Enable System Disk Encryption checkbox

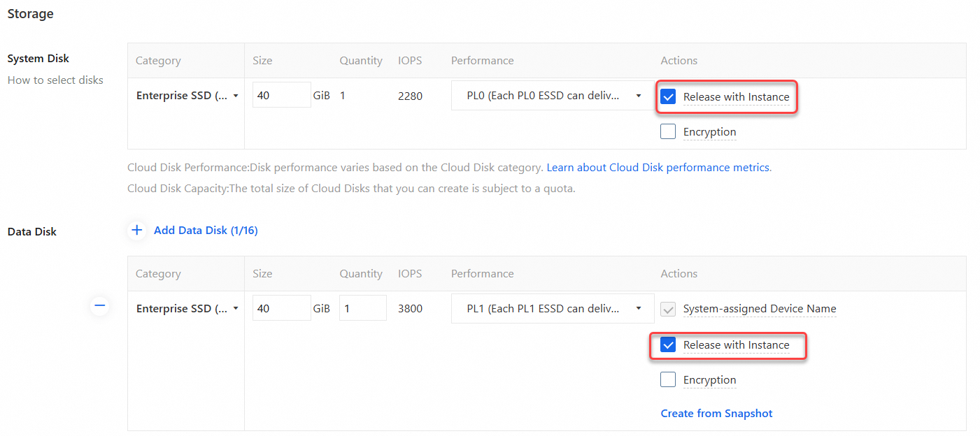(668, 131)
